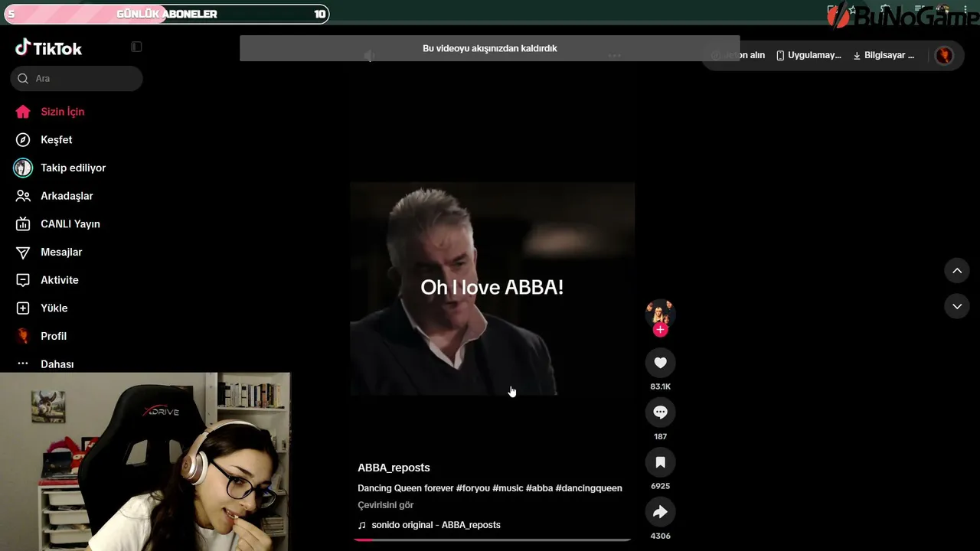This screenshot has width=980, height=551.
Task: Go to the previous video with up arrow
Action: pyautogui.click(x=957, y=271)
